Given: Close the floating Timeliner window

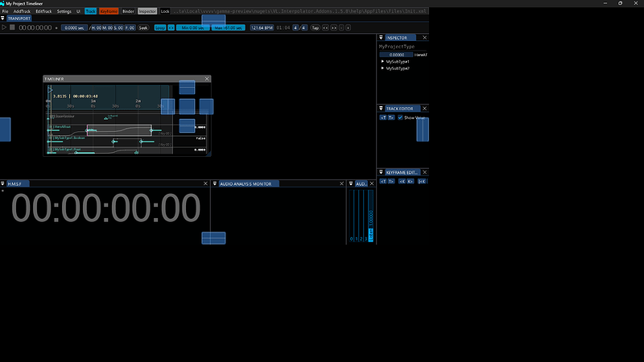Looking at the screenshot, I should [x=207, y=79].
